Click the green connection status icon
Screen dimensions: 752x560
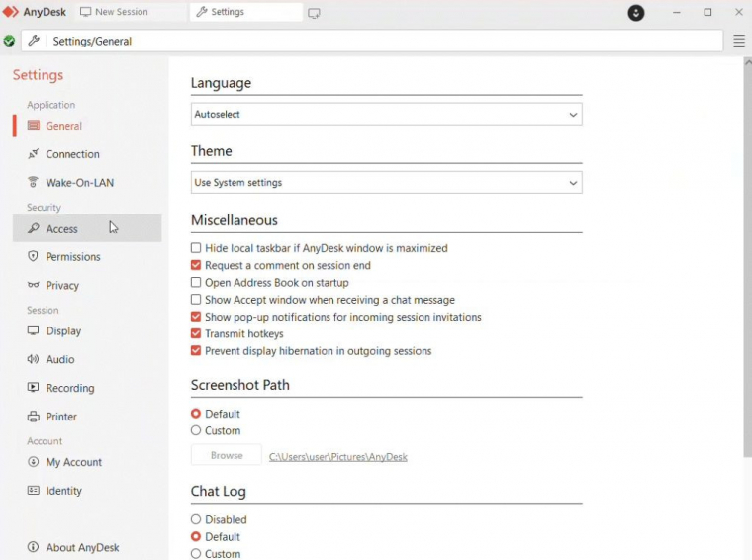click(x=9, y=41)
